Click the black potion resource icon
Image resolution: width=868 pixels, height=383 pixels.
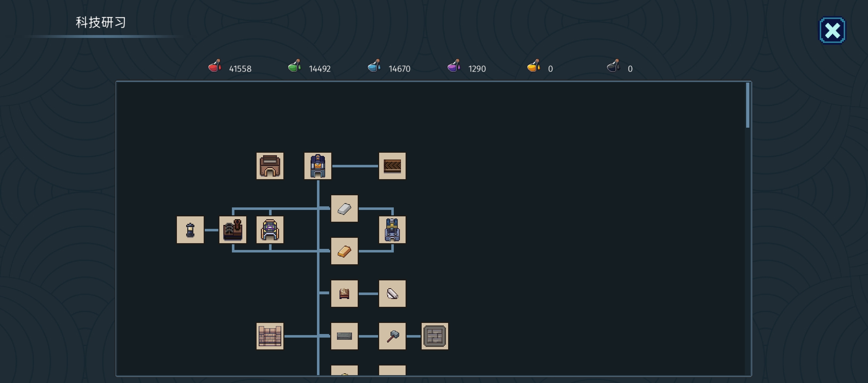tap(614, 66)
